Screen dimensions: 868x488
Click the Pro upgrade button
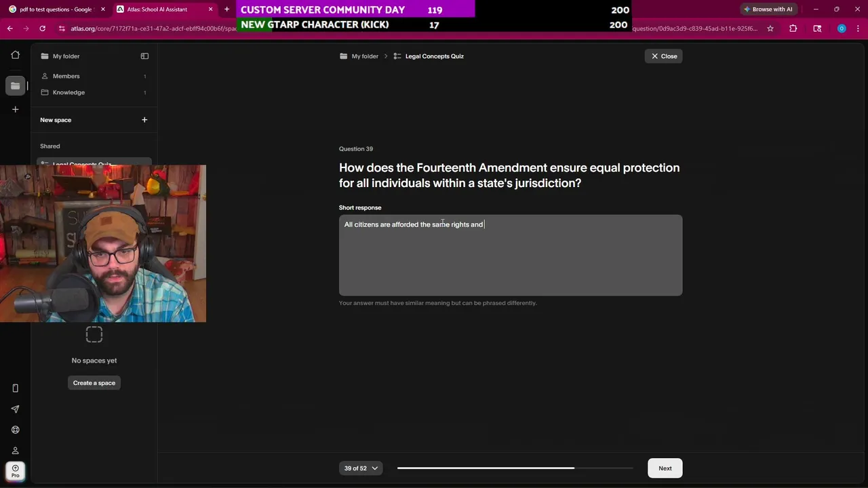(x=15, y=471)
